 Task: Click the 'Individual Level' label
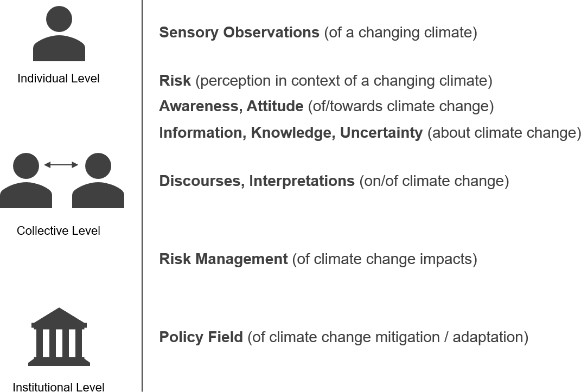tap(59, 79)
